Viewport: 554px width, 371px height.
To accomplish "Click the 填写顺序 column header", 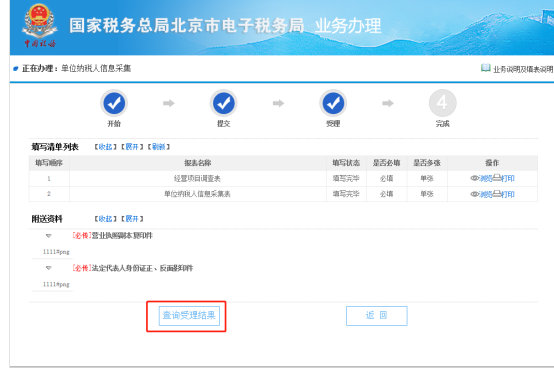I will (49, 163).
